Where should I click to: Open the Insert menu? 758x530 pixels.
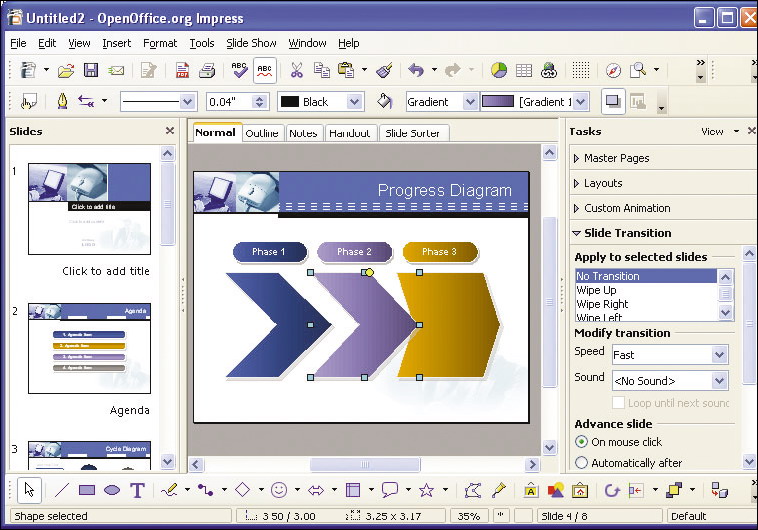117,43
